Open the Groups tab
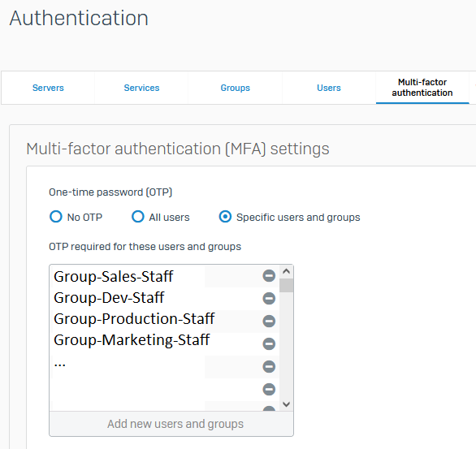Screen dimensions: 476x449 [x=236, y=88]
